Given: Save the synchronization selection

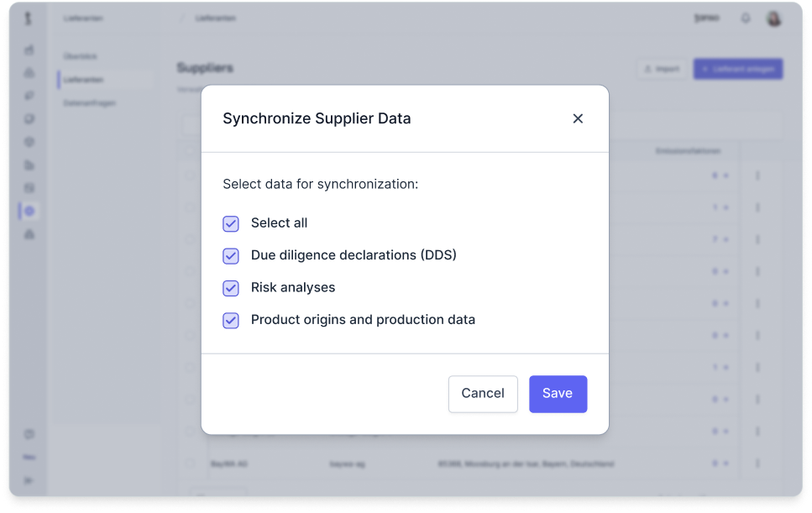Looking at the screenshot, I should (558, 394).
